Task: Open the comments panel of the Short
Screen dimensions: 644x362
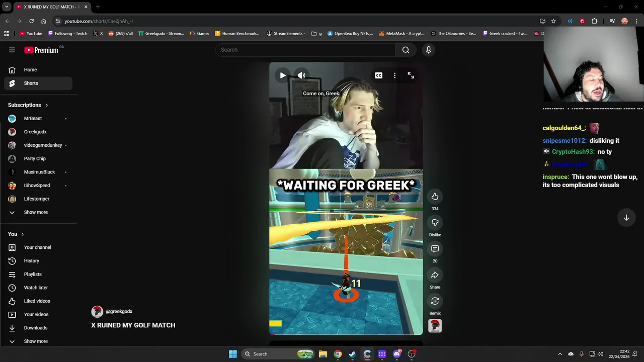Action: [x=435, y=249]
